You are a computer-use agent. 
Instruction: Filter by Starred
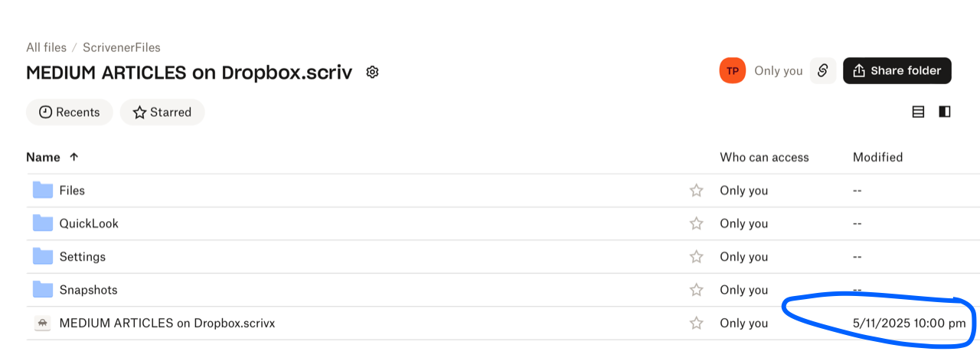(162, 112)
